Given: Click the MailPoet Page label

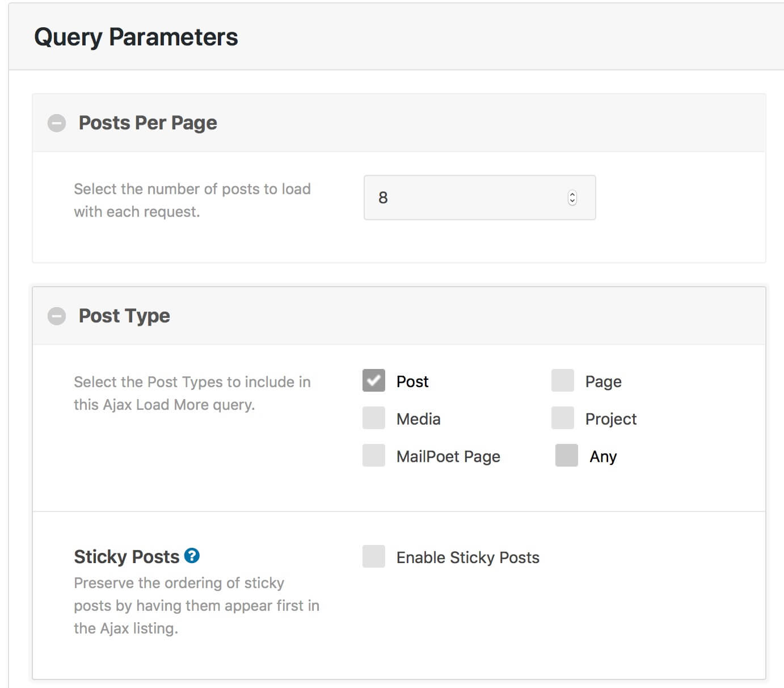Looking at the screenshot, I should point(448,457).
